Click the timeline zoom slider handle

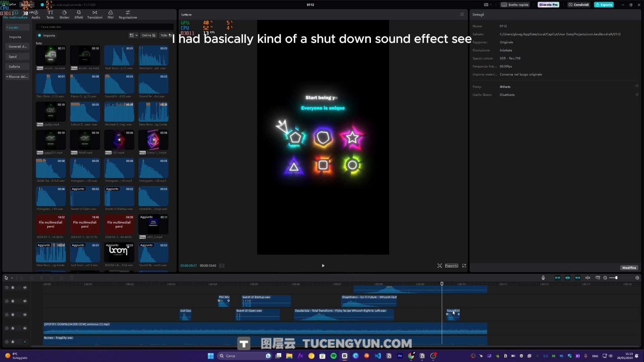pos(616,278)
